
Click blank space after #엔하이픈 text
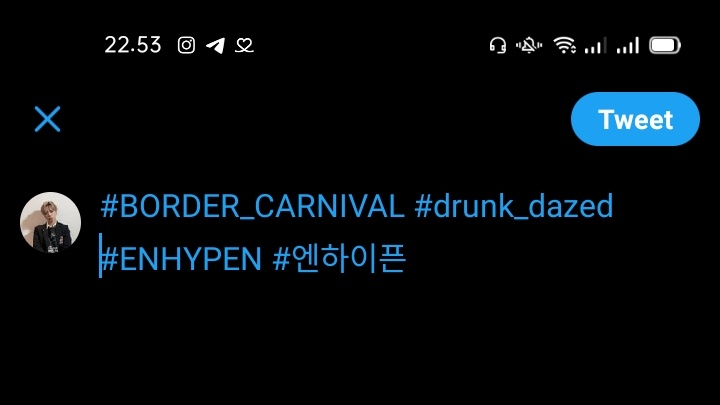(x=551, y=259)
